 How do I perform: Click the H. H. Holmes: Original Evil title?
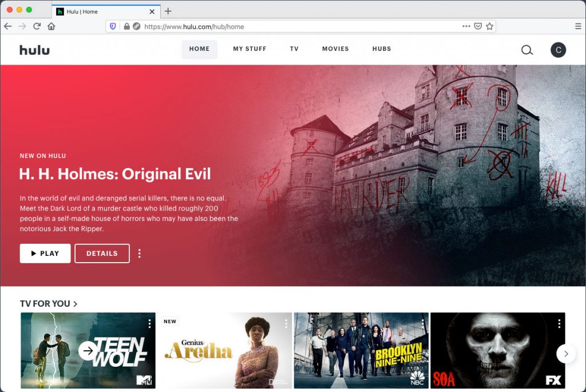pyautogui.click(x=115, y=174)
